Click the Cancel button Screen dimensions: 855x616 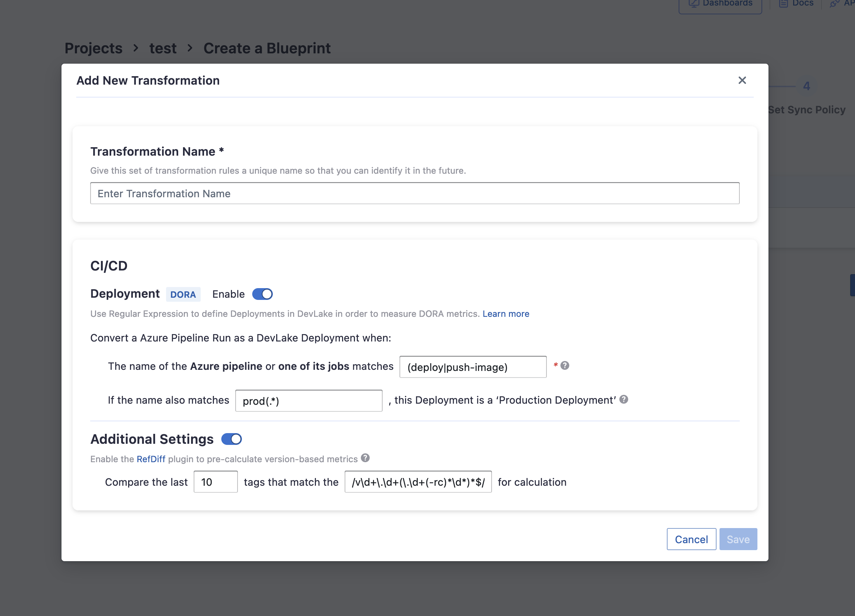691,539
